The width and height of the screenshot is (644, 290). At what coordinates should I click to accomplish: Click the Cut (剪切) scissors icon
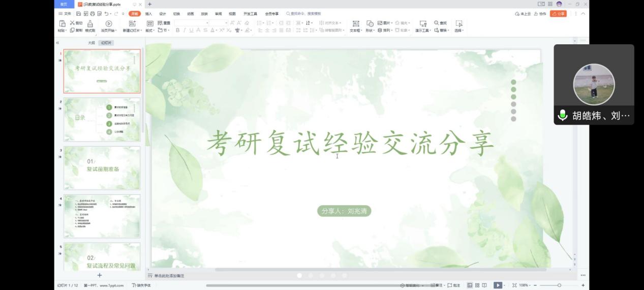coord(73,23)
